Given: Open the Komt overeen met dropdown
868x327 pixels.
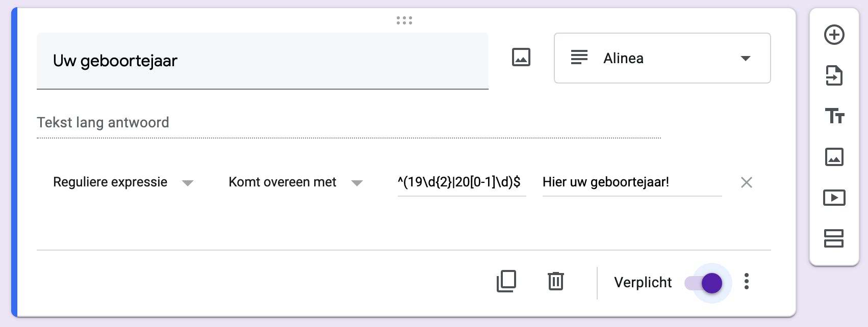Looking at the screenshot, I should pos(295,182).
